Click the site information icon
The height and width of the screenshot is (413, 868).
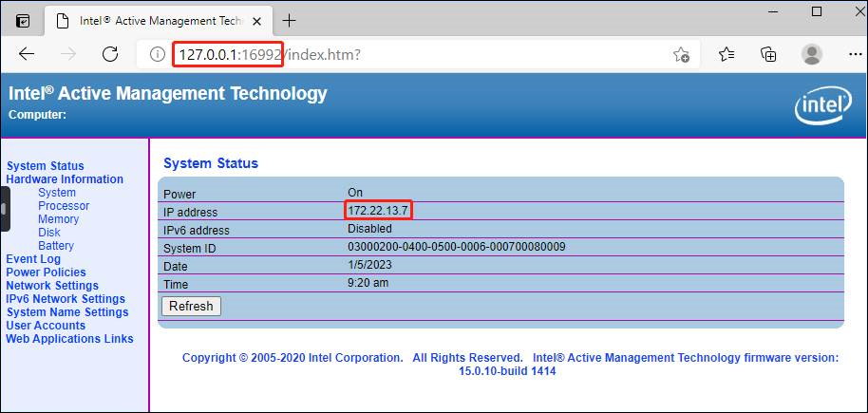pos(158,54)
